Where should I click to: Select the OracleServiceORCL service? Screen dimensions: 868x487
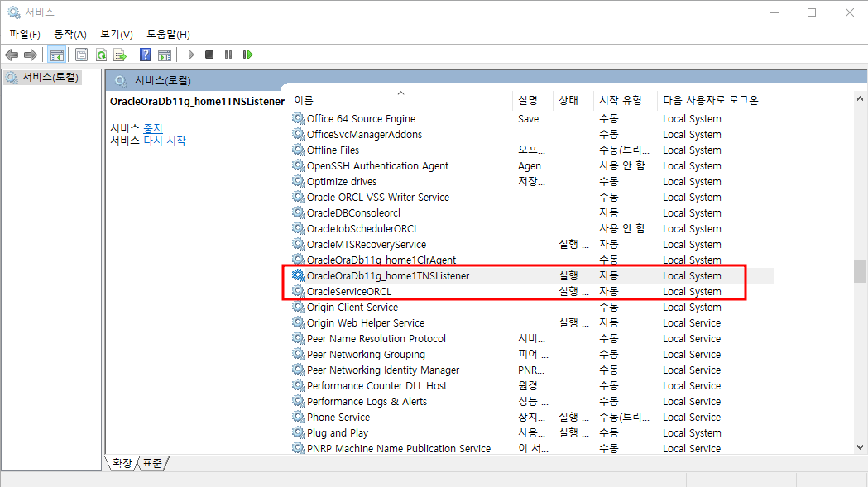coord(348,291)
